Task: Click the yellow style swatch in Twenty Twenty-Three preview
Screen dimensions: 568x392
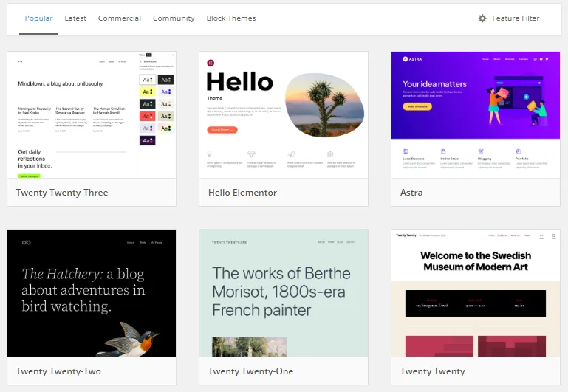Action: click(x=148, y=92)
